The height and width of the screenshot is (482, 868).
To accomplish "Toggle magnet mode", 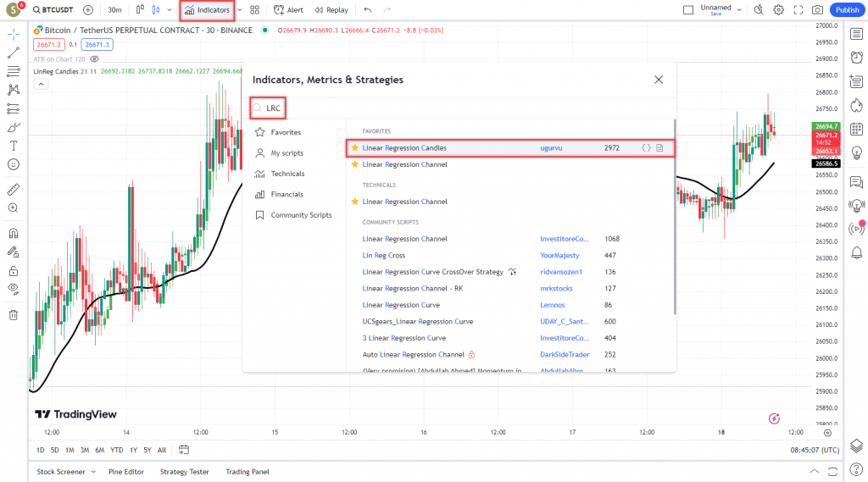I will 14,234.
